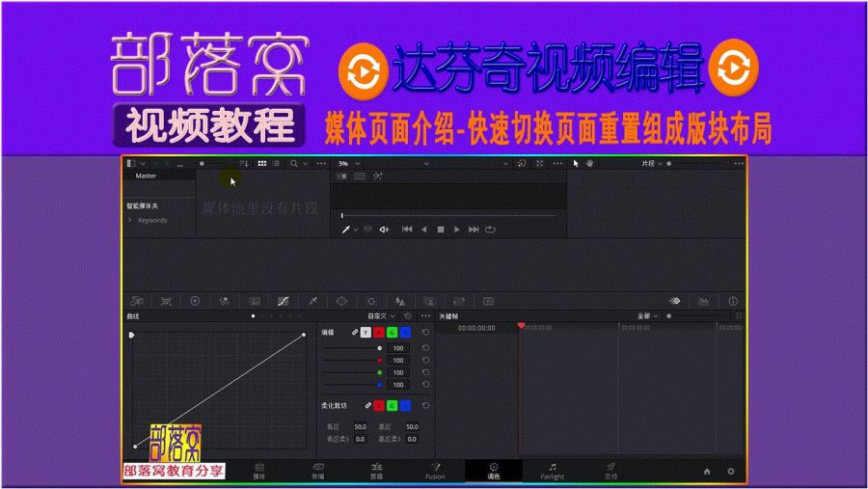Show the Scopes panel icon

coord(704,301)
